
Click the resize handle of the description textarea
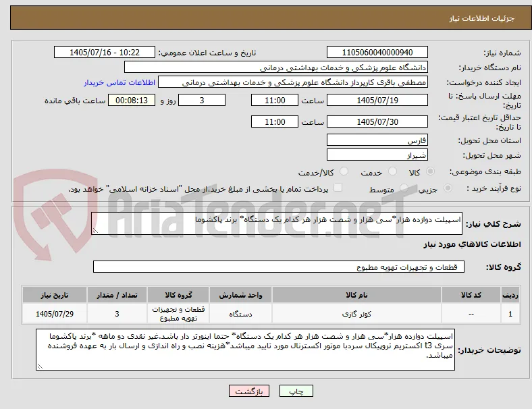click(x=95, y=231)
